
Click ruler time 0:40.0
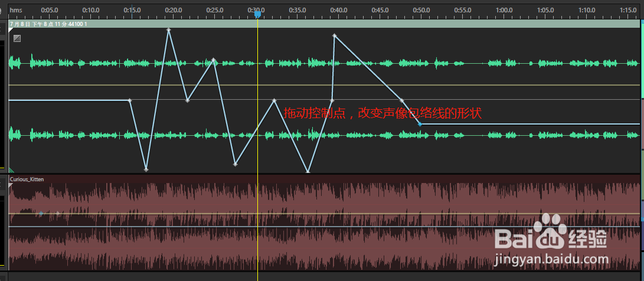click(339, 10)
